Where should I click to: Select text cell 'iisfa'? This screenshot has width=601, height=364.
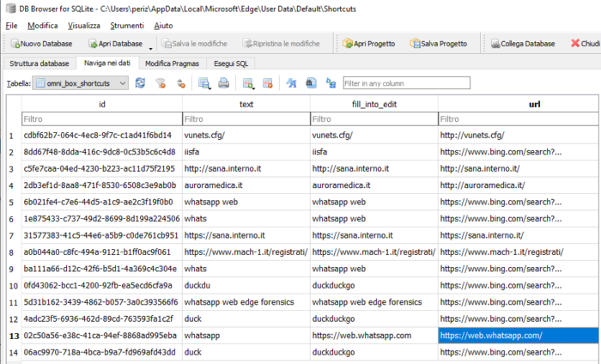246,152
